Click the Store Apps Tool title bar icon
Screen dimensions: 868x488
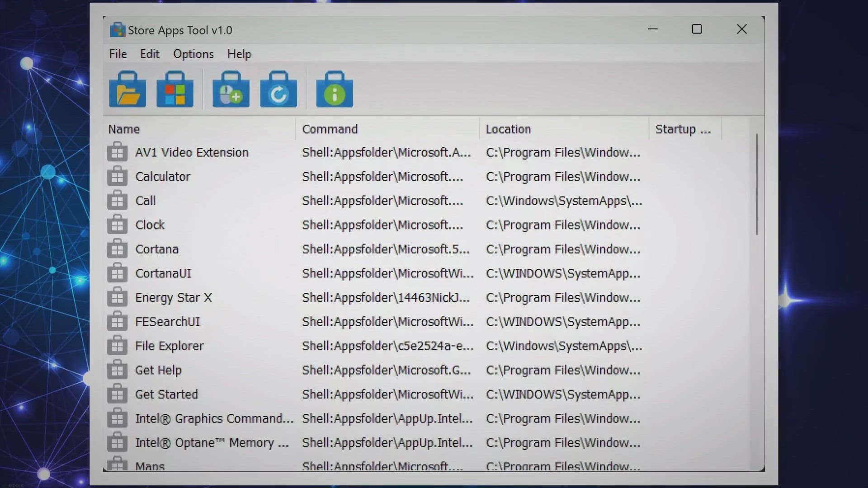118,30
